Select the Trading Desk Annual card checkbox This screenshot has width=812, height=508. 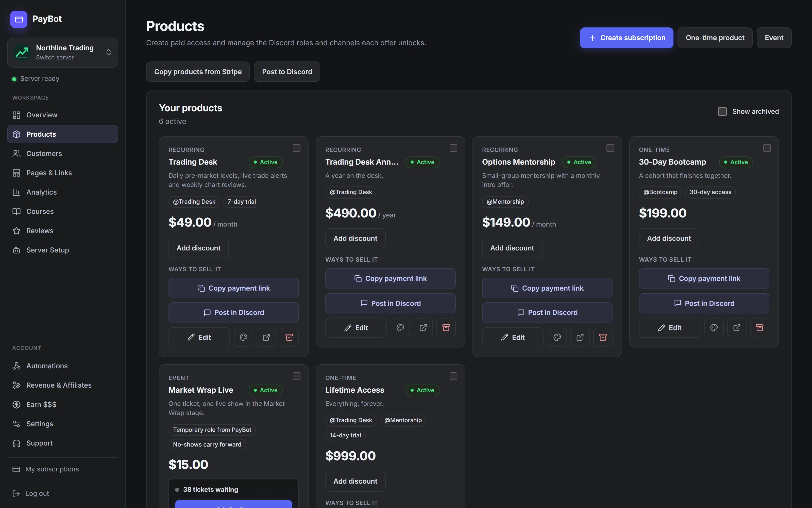453,148
